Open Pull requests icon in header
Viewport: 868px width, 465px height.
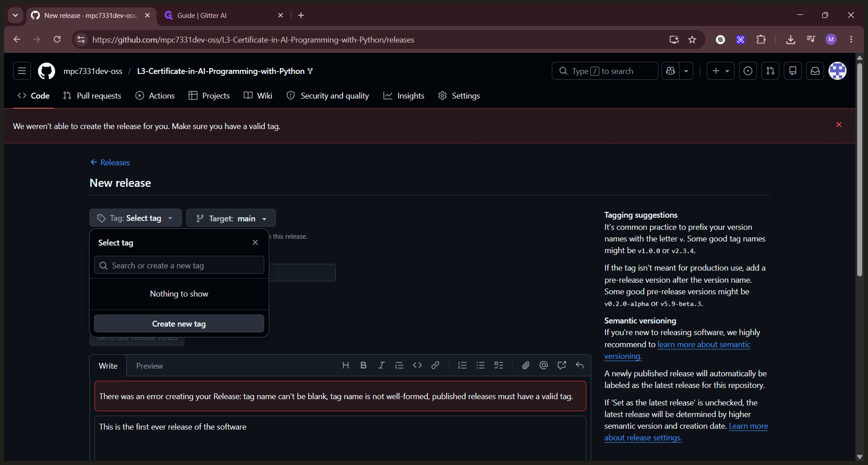[x=770, y=71]
